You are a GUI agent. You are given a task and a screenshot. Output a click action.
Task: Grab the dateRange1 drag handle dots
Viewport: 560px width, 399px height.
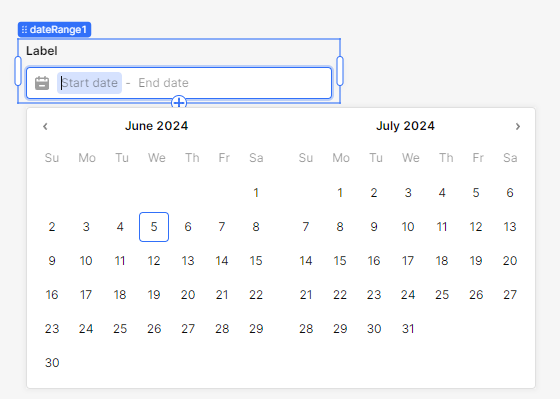coord(24,30)
